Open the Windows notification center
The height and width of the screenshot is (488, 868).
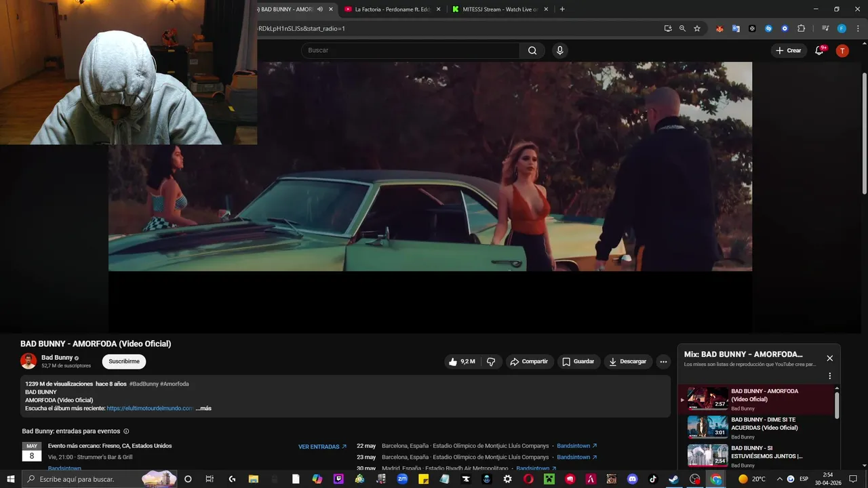click(x=853, y=479)
